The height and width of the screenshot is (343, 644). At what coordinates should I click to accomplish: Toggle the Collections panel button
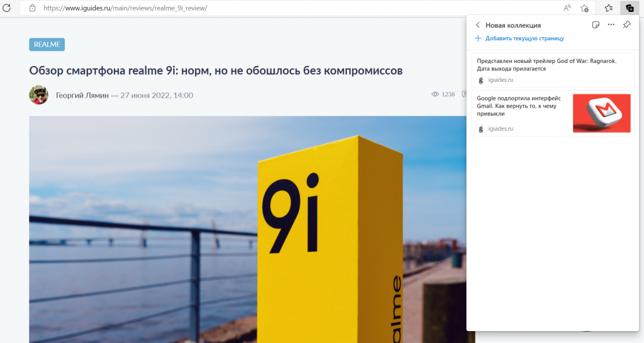[629, 8]
